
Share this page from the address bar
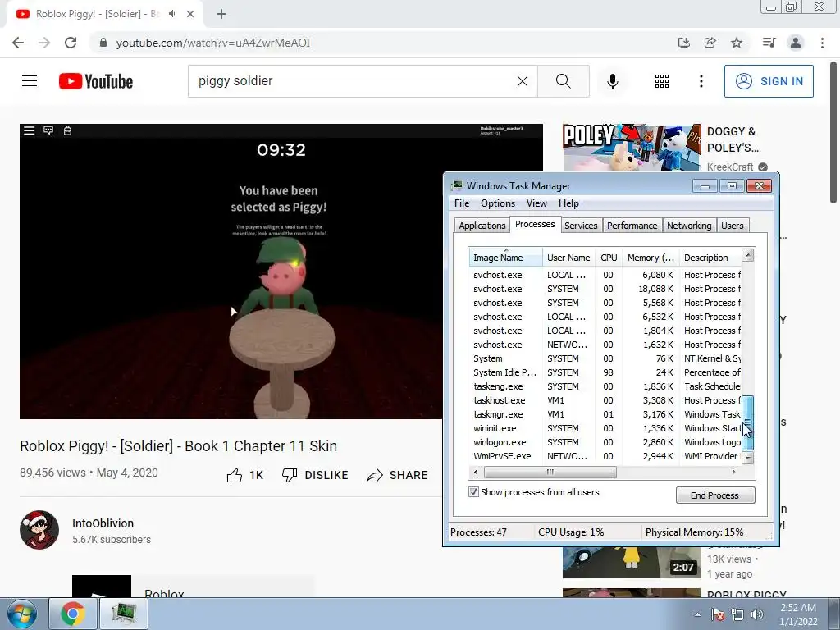coord(710,43)
